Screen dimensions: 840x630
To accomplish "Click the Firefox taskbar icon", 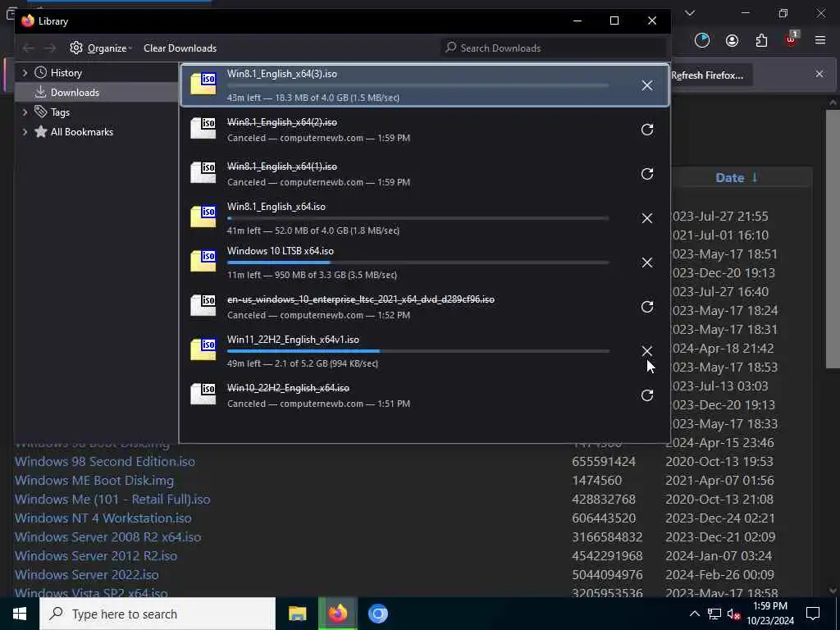I will (337, 614).
